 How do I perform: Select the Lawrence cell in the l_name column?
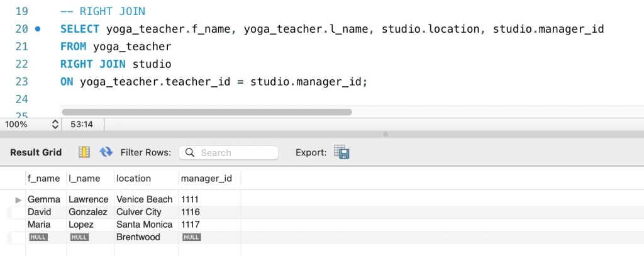coord(89,199)
